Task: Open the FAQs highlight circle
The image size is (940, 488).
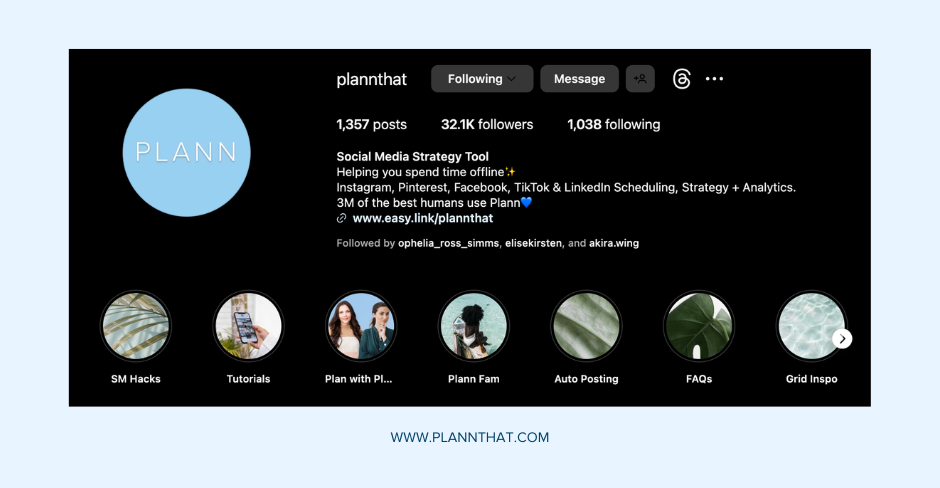Action: tap(699, 326)
